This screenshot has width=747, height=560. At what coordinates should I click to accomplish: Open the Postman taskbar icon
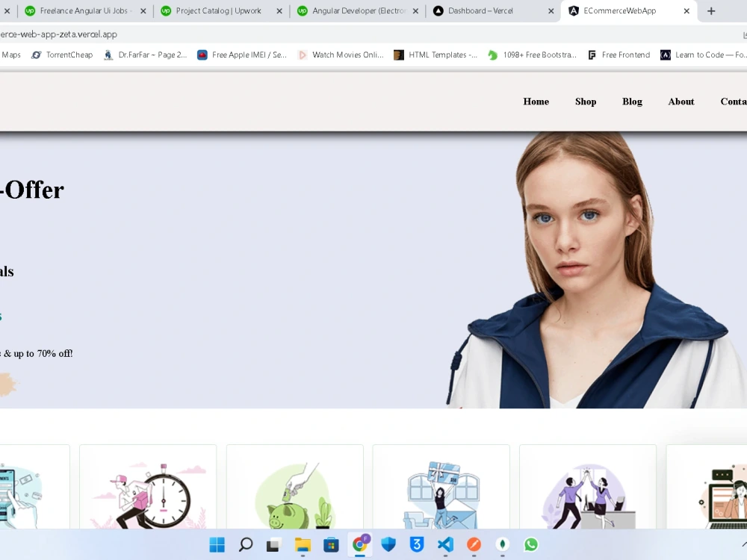[x=474, y=544]
